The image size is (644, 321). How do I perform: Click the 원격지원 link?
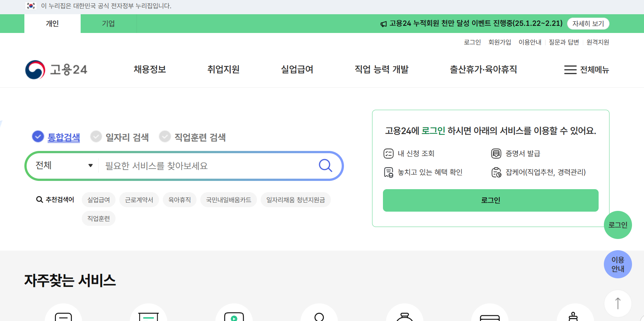click(x=598, y=42)
